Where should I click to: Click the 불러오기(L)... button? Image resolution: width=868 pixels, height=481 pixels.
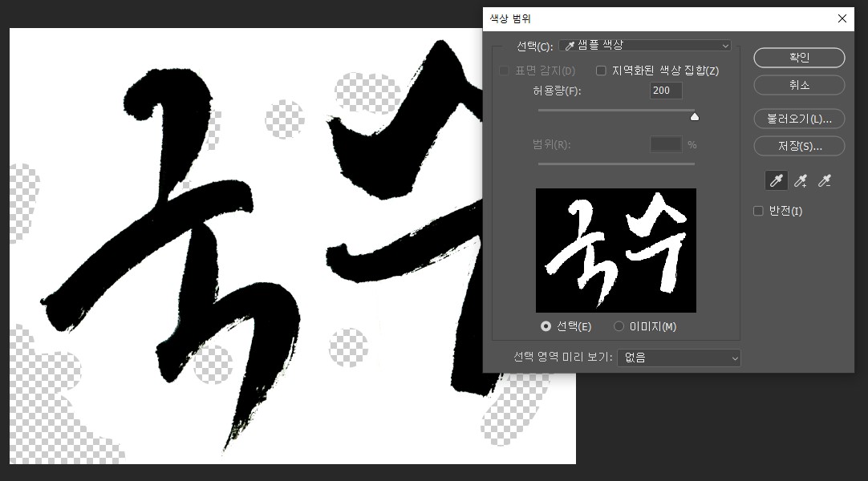(x=799, y=119)
